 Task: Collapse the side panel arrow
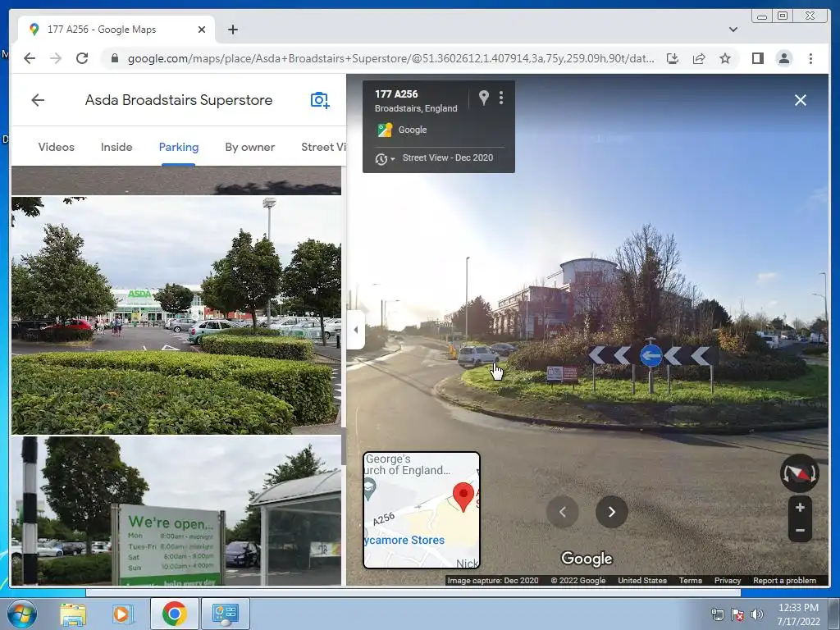[x=356, y=330]
